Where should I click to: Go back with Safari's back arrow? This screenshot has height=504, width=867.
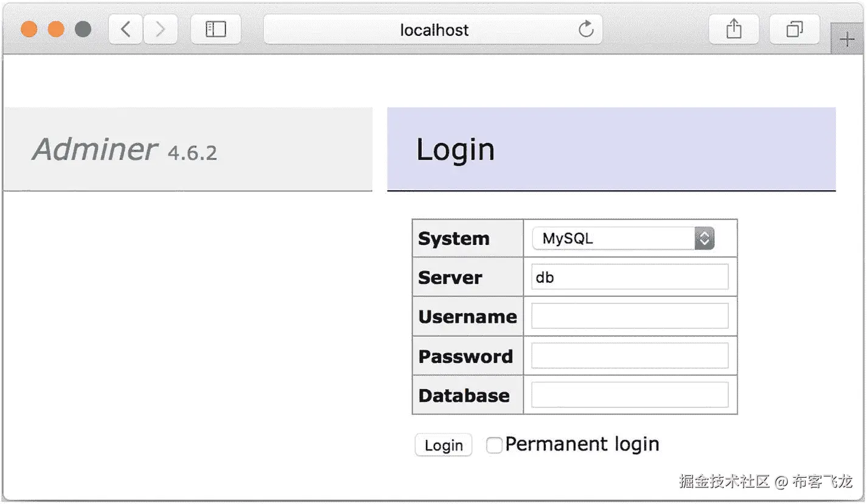click(126, 29)
